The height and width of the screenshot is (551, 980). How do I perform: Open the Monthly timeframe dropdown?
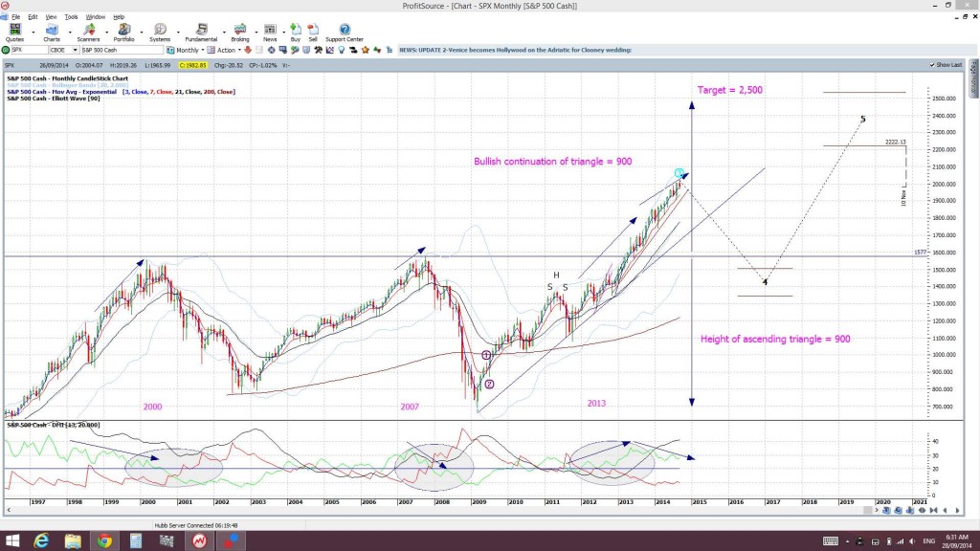[186, 50]
